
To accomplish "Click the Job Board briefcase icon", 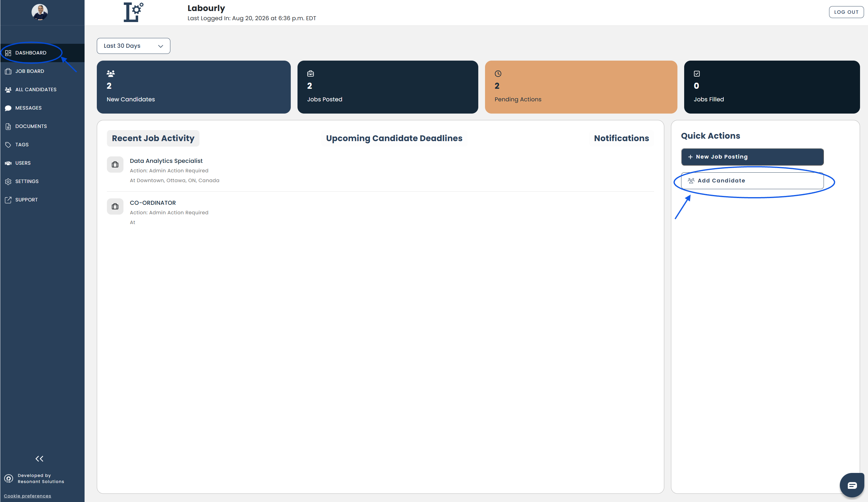I will click(x=8, y=71).
